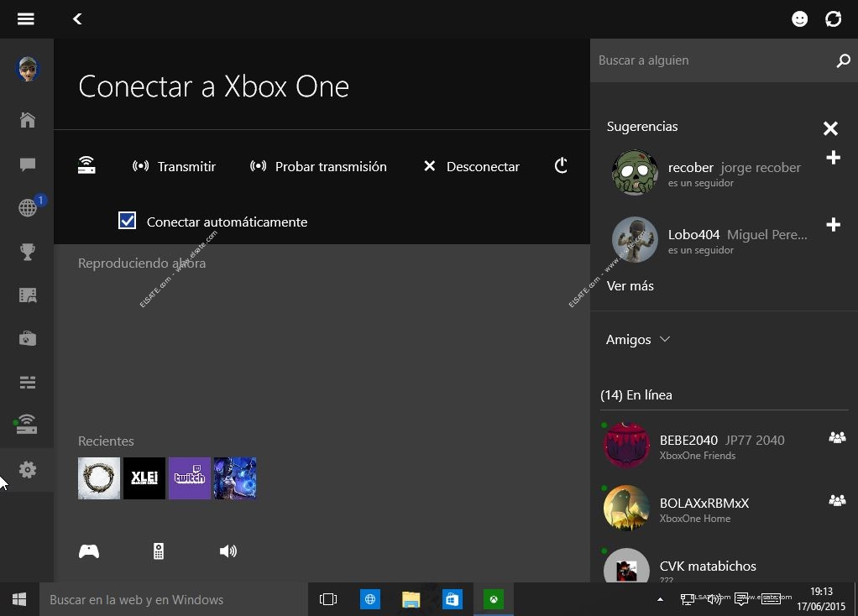This screenshot has height=616, width=858.
Task: Open Achievements trophy icon
Action: click(x=28, y=252)
